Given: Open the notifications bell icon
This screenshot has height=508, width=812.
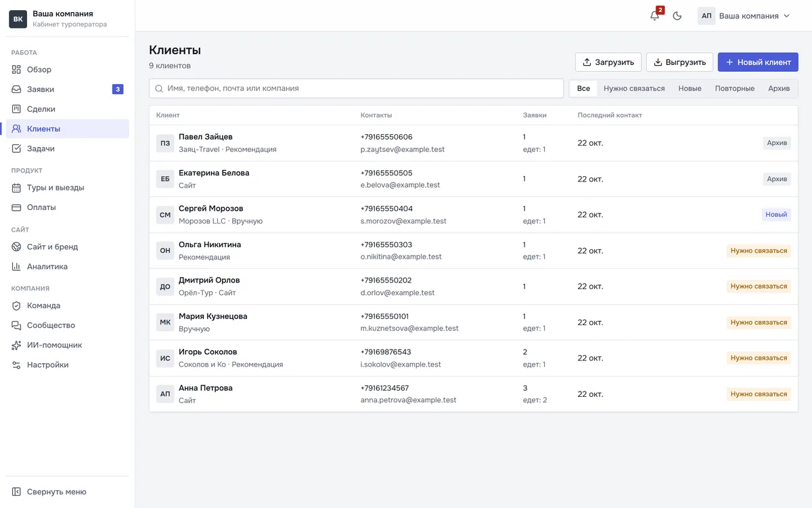Looking at the screenshot, I should click(654, 16).
